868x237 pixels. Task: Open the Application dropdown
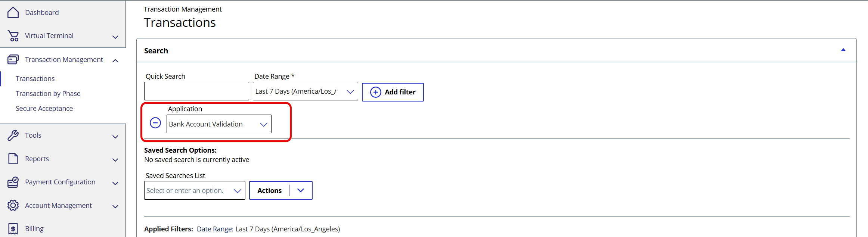coord(263,124)
